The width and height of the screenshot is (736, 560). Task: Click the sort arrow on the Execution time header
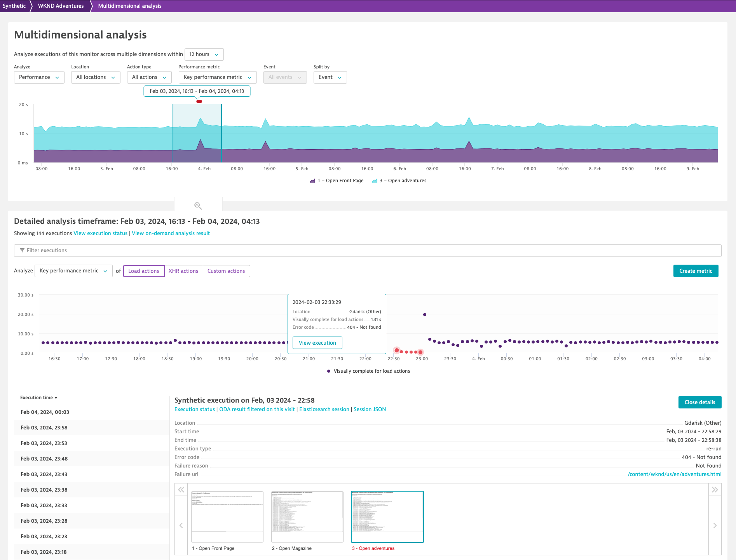(x=56, y=398)
